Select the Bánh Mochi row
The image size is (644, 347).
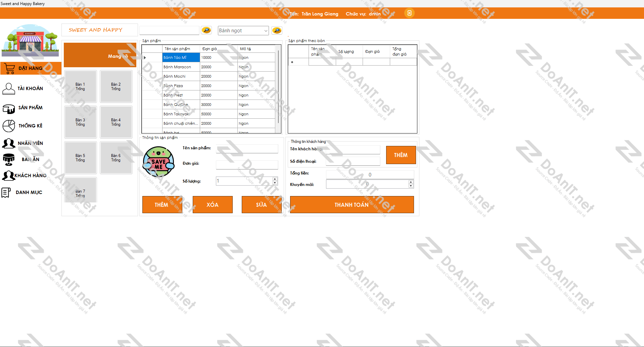208,76
